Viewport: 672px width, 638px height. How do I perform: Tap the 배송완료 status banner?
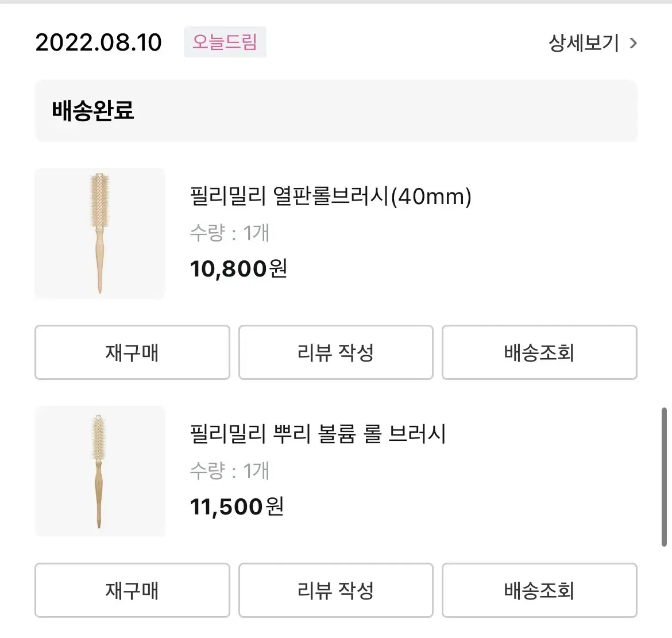[336, 110]
